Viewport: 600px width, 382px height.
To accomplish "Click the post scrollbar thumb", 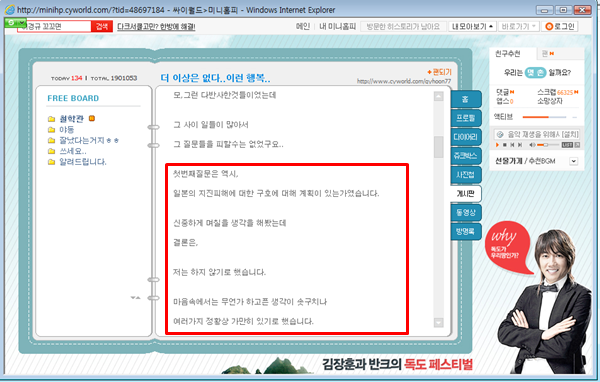I will pyautogui.click(x=439, y=147).
